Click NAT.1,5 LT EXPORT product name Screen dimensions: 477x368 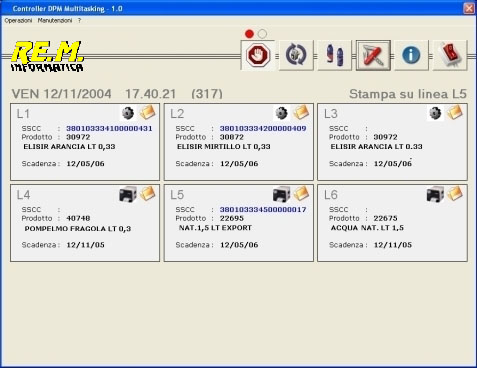(215, 228)
